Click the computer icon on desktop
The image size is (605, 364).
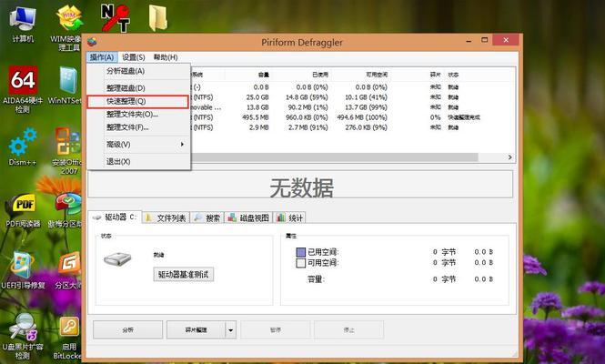(23, 22)
